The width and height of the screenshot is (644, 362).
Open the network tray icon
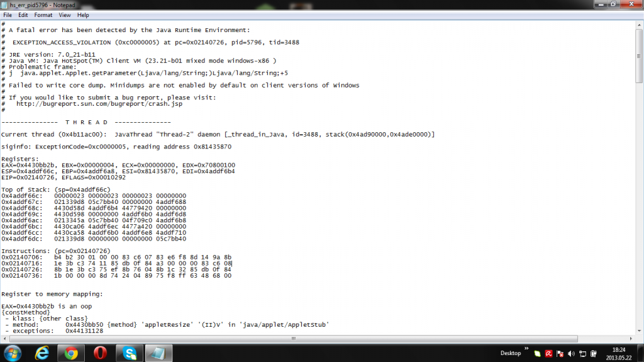[582, 354]
